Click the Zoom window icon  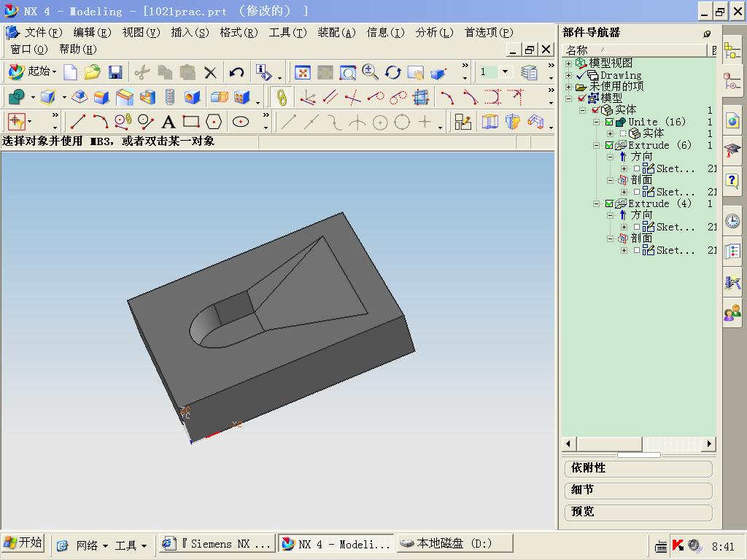(x=348, y=72)
